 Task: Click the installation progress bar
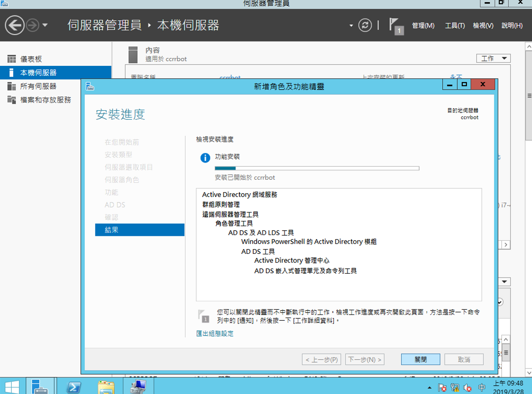(317, 168)
